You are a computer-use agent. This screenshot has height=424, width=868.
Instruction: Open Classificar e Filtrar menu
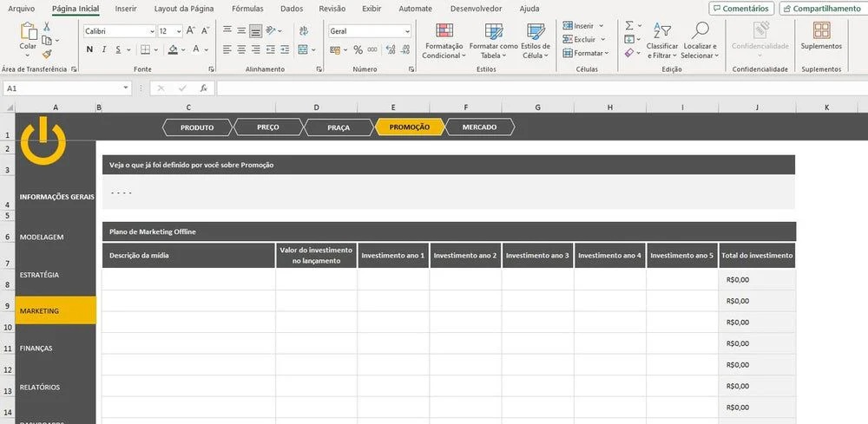pyautogui.click(x=662, y=41)
